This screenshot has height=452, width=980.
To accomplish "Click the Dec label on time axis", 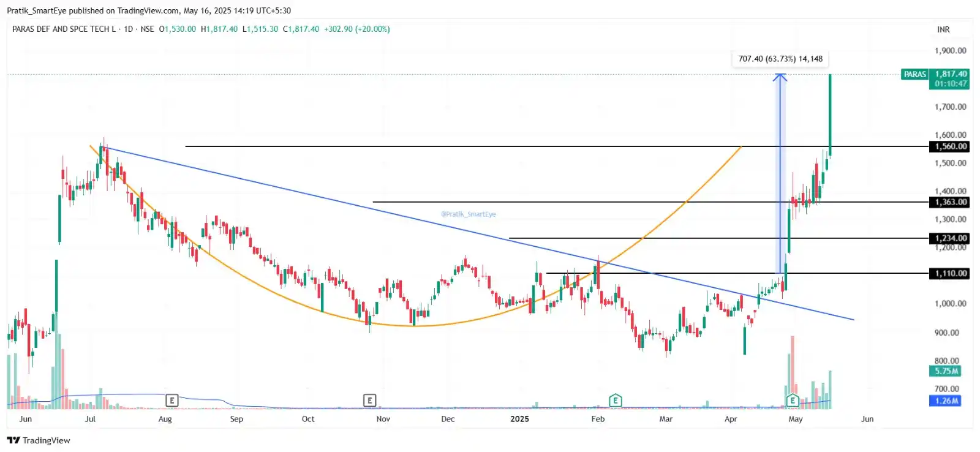I will [448, 419].
